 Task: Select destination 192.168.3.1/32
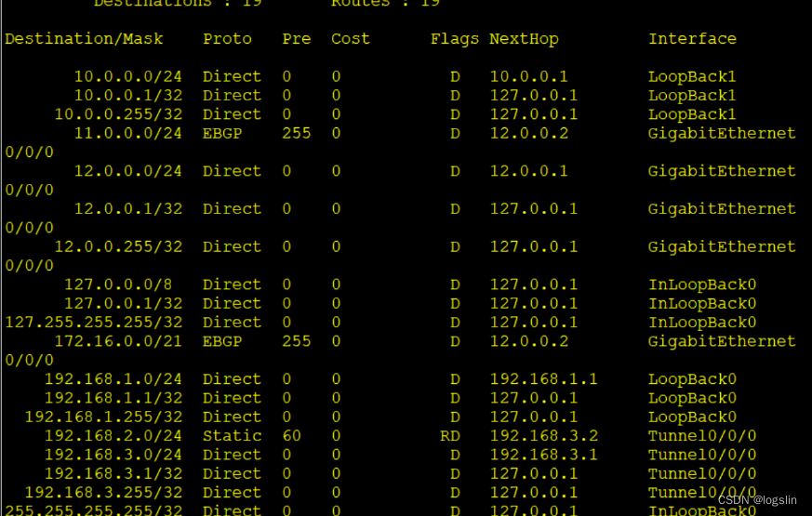click(x=113, y=474)
